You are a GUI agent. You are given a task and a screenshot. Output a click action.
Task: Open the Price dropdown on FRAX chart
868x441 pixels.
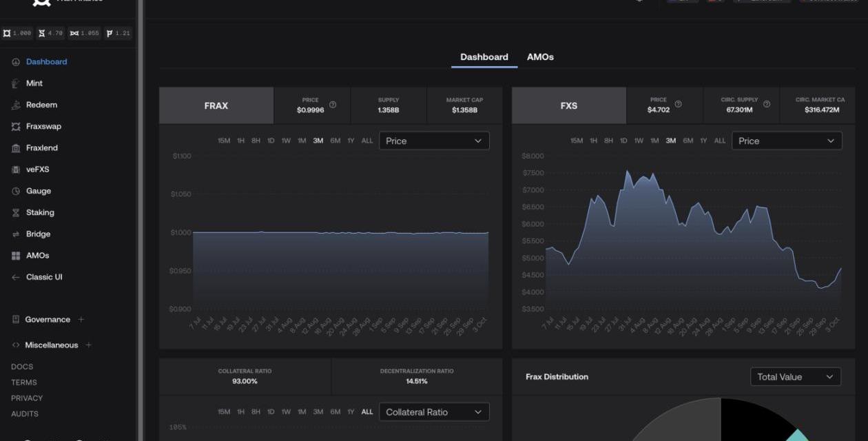[434, 141]
